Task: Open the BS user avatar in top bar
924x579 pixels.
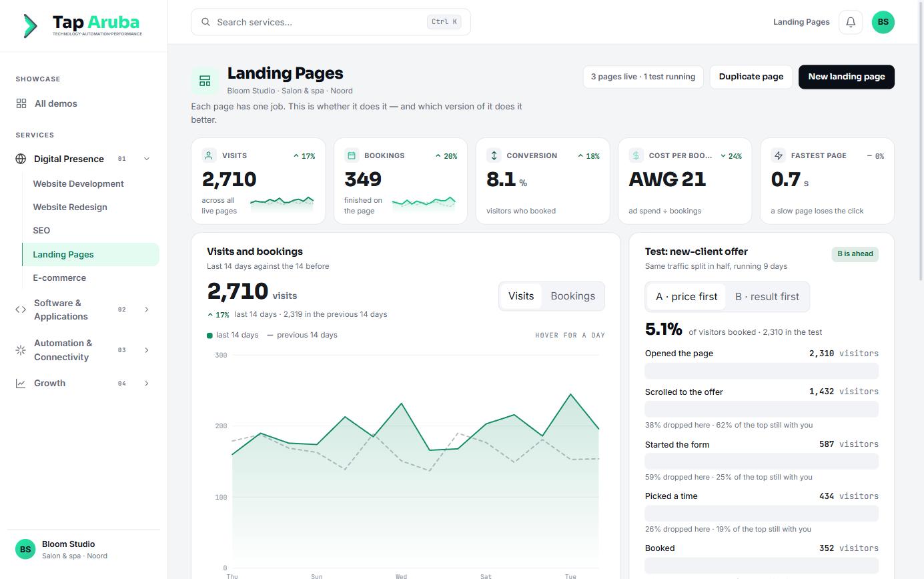Action: (883, 22)
